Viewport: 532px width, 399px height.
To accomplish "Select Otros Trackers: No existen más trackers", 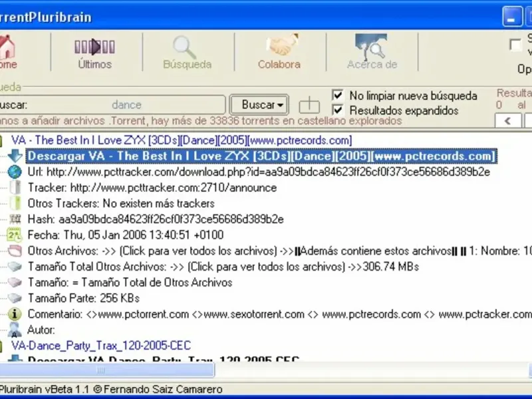I will [121, 203].
